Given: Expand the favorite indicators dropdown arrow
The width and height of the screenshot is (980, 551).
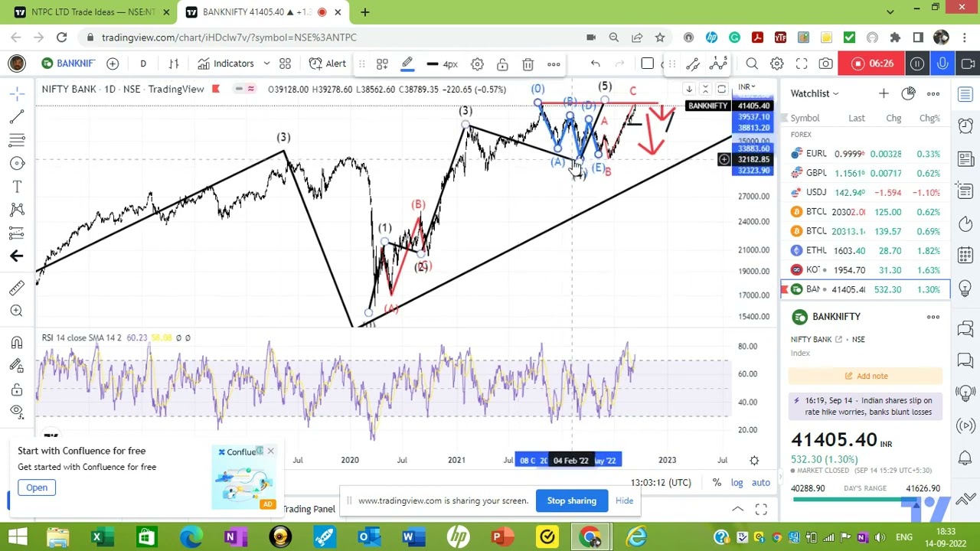Looking at the screenshot, I should coord(266,64).
